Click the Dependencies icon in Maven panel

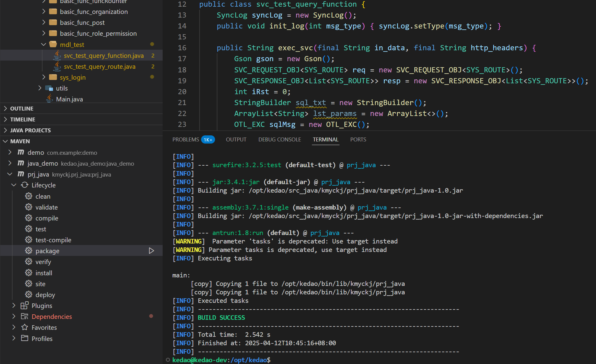point(25,316)
